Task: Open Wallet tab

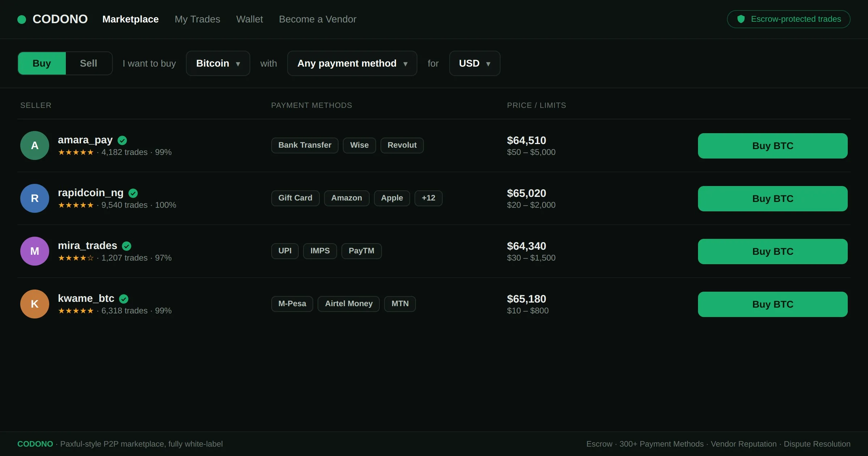Action: point(250,19)
